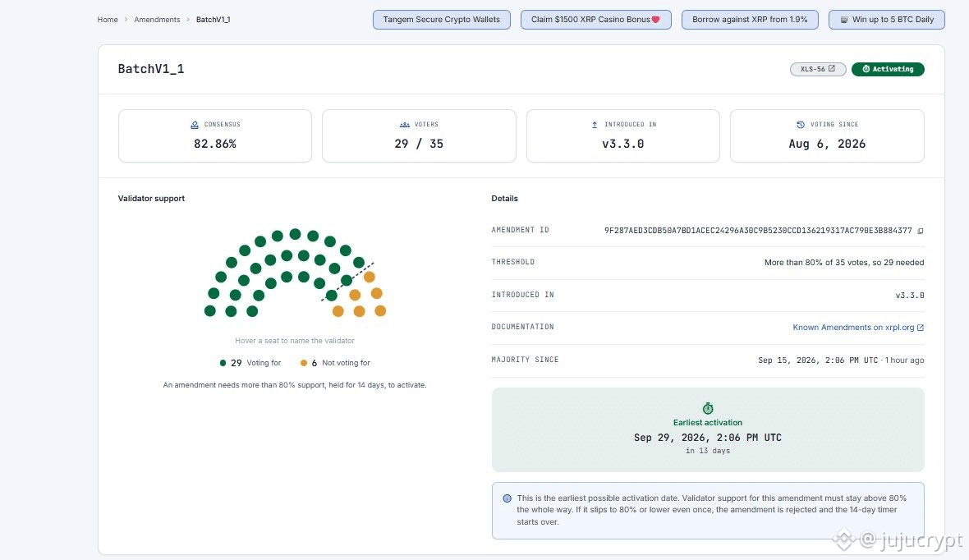Copy the amendment ID using copy icon

[921, 231]
